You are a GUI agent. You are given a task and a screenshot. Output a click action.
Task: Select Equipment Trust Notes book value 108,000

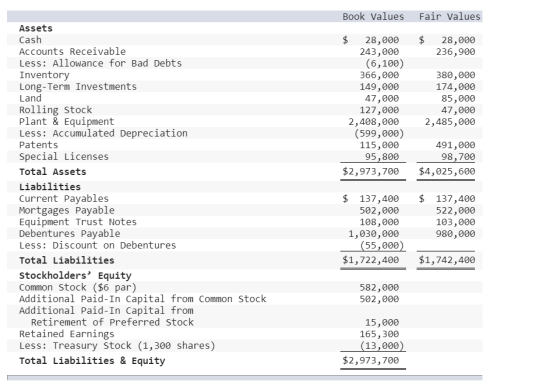379,222
